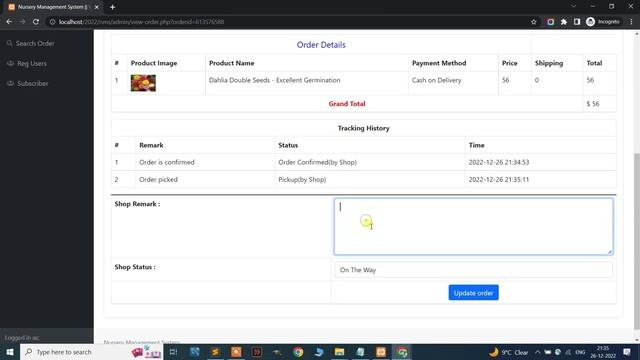This screenshot has width=640, height=360.
Task: Click the 'Tracking History' heading
Action: tap(363, 128)
